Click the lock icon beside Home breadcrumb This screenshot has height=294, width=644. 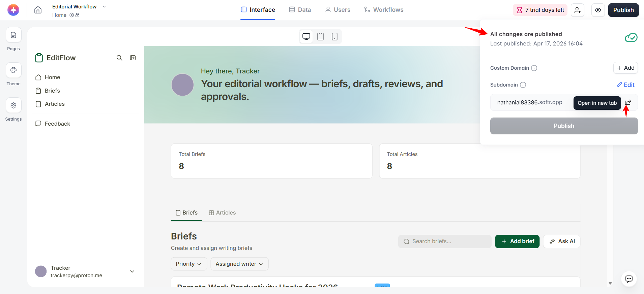pyautogui.click(x=78, y=15)
